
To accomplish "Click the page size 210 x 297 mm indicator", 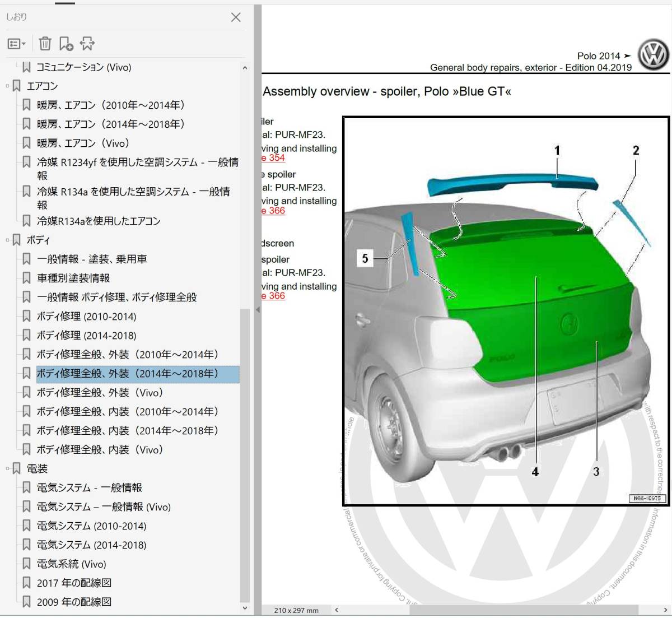I will click(296, 610).
